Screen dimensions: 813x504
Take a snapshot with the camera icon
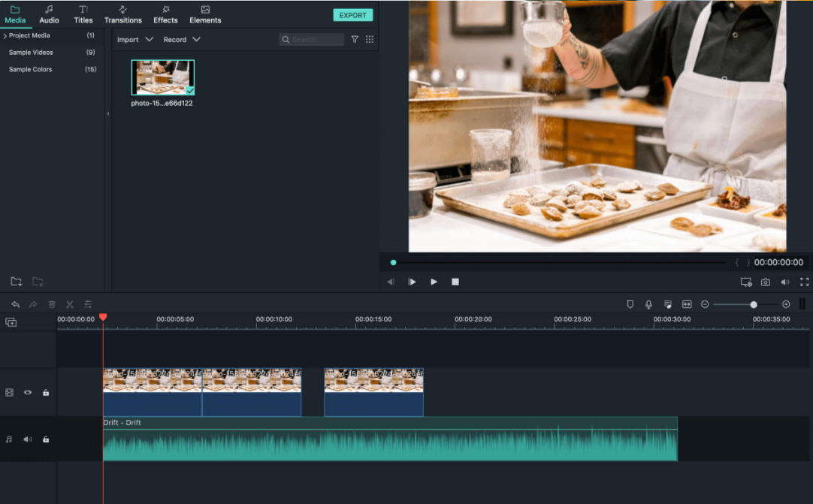(x=764, y=282)
